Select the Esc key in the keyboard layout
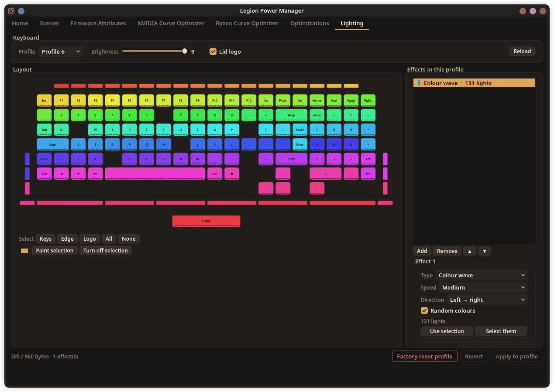Image resolution: width=554 pixels, height=392 pixels. click(44, 100)
